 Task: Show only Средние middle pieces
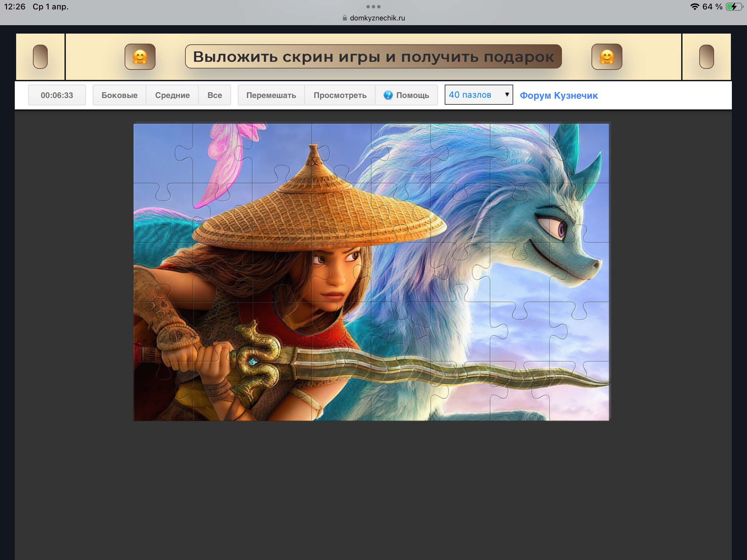point(172,95)
